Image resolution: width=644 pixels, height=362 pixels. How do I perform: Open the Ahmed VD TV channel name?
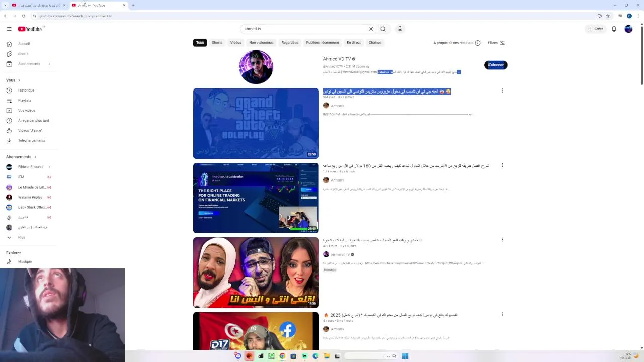click(337, 59)
